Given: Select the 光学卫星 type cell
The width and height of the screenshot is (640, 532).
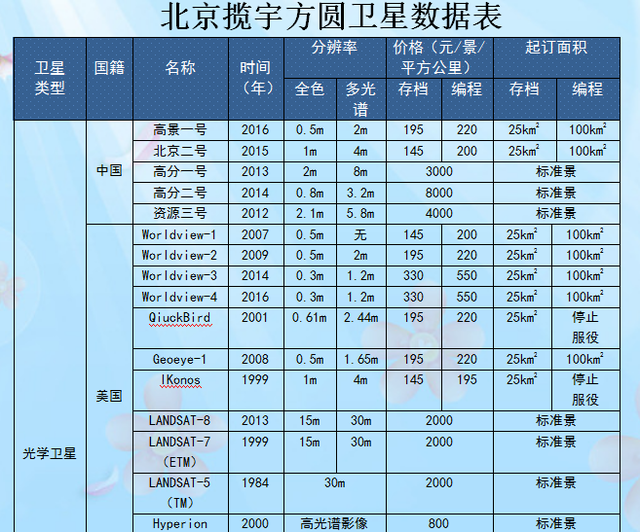Looking at the screenshot, I should (x=49, y=452).
